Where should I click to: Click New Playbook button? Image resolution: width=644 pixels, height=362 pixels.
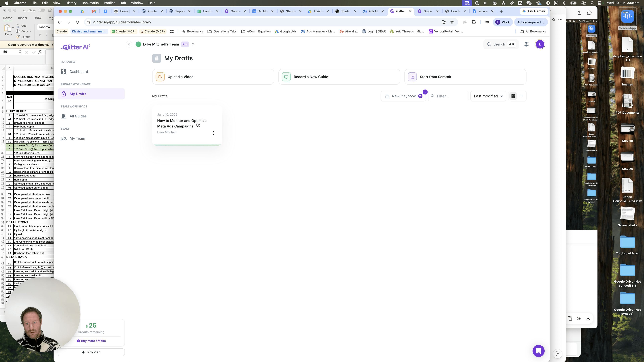(x=403, y=96)
